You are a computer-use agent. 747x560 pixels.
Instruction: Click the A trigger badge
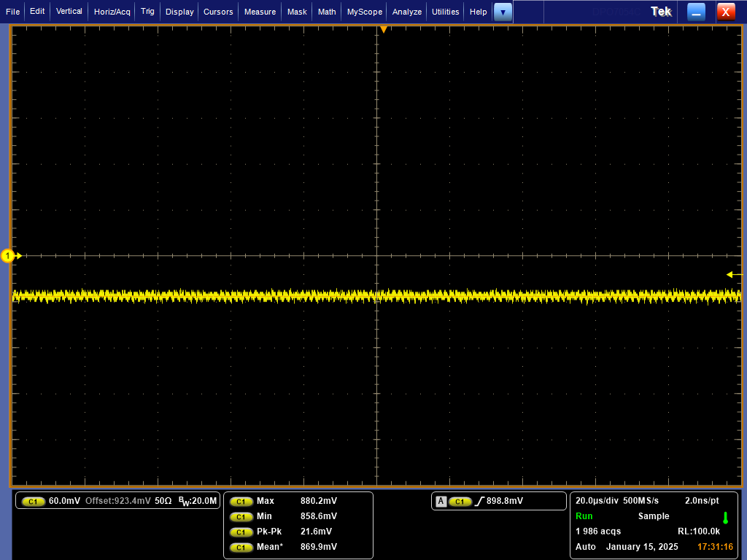tap(441, 502)
